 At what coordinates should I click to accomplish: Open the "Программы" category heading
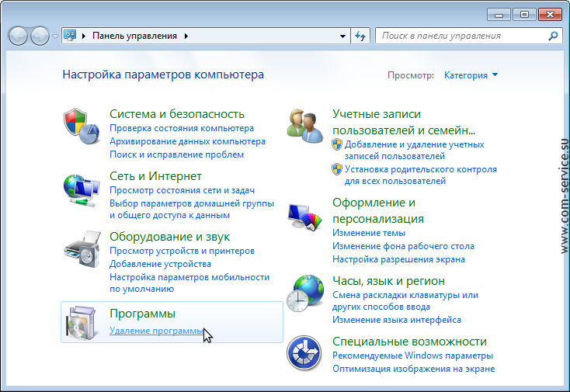coord(143,313)
